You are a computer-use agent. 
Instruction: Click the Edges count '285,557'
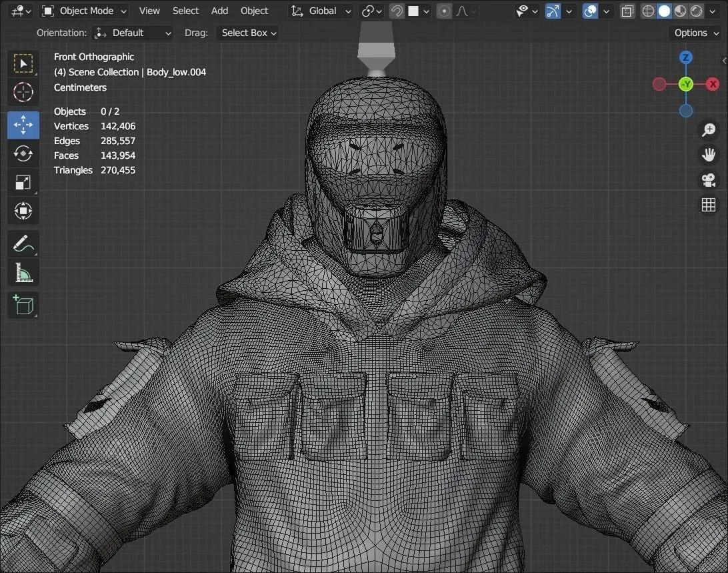[x=118, y=141]
